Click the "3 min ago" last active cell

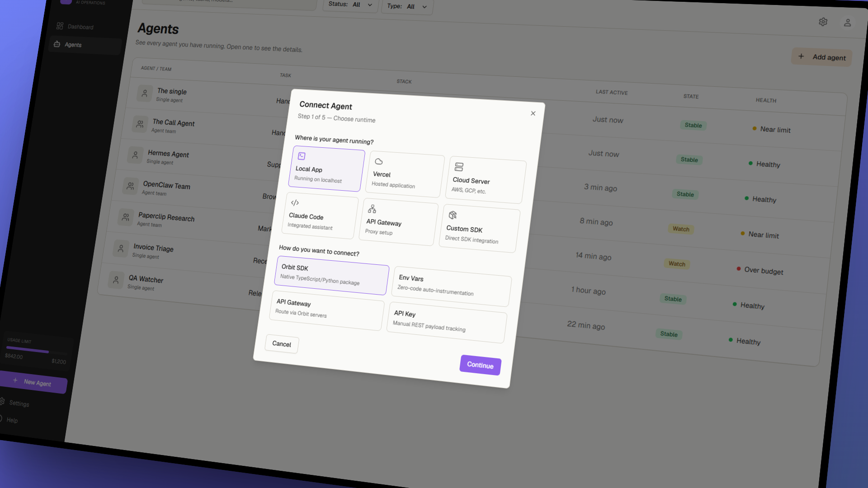(600, 188)
